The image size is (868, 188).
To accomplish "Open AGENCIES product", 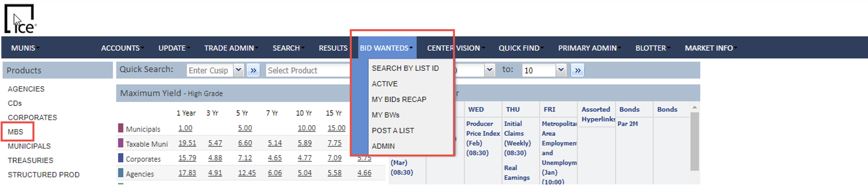I will [26, 89].
